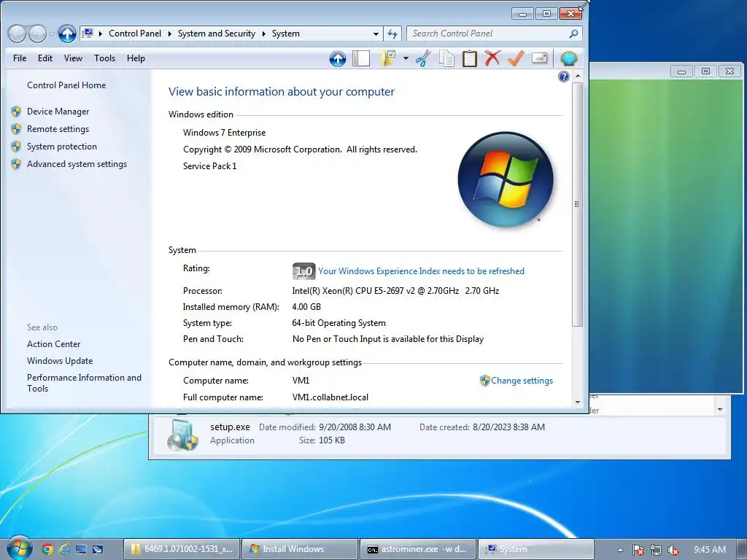Click the muted volume tray icon
This screenshot has width=747, height=560.
pos(673,550)
